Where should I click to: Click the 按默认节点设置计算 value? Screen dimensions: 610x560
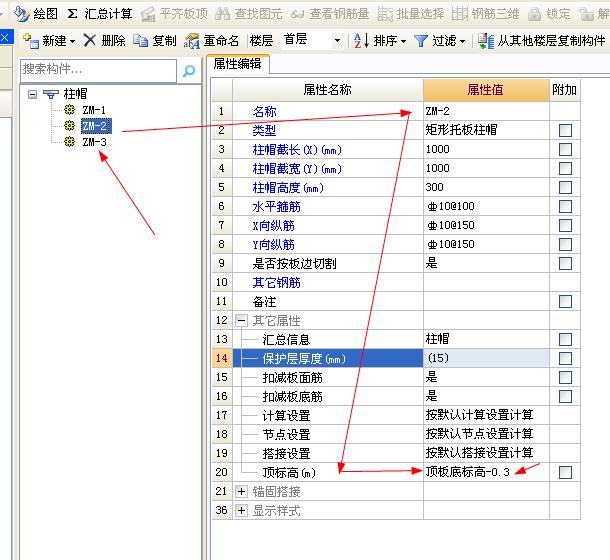(486, 434)
